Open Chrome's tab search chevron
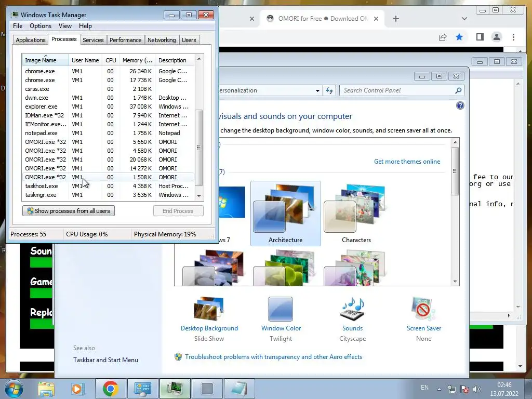The image size is (532, 399). point(464,19)
